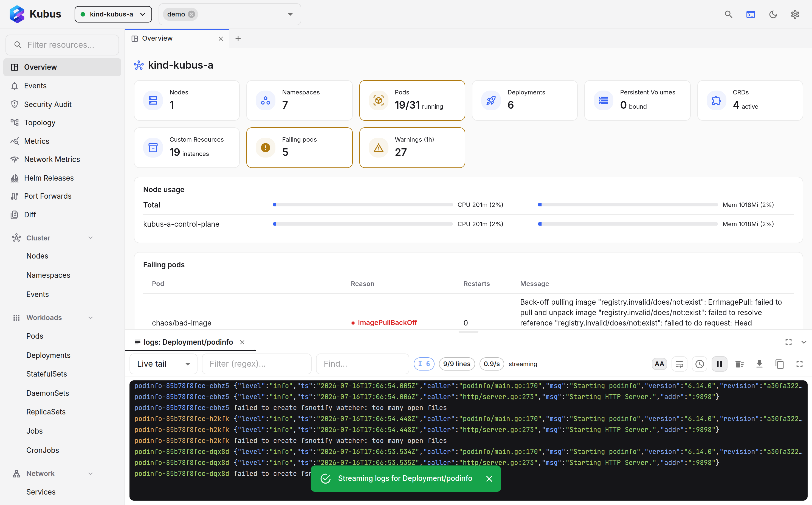Close the Overview tab
The image size is (812, 505).
(x=221, y=39)
